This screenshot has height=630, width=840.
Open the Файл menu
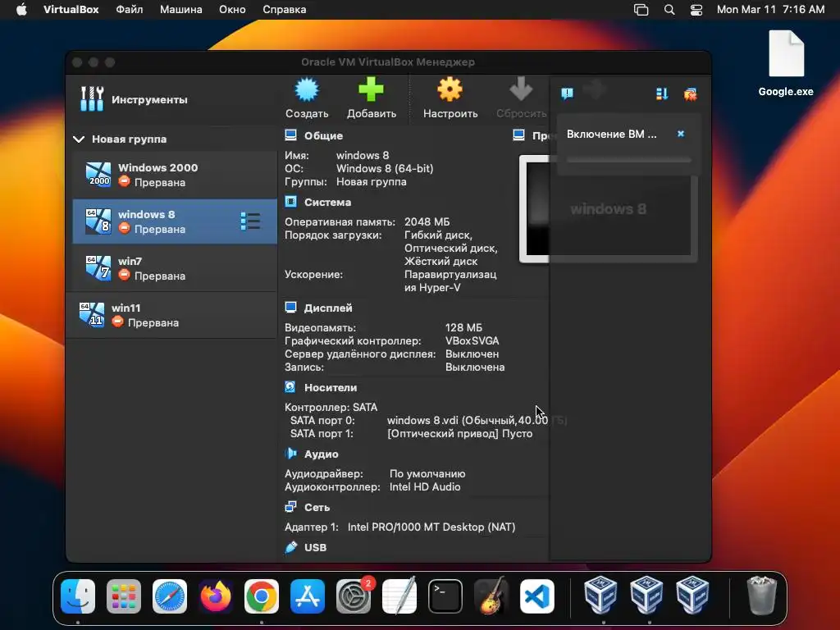click(129, 10)
